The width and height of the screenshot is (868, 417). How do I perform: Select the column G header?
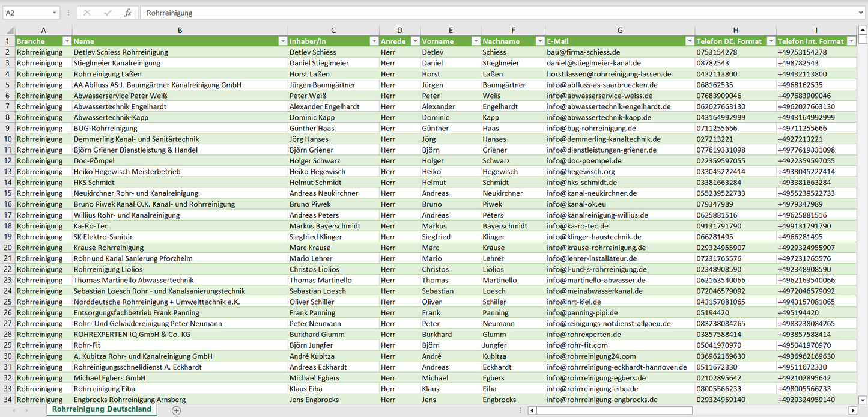620,31
